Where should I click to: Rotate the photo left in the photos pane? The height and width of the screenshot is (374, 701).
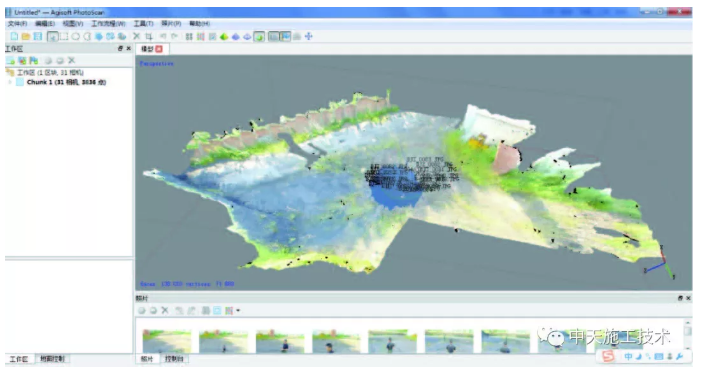(179, 311)
